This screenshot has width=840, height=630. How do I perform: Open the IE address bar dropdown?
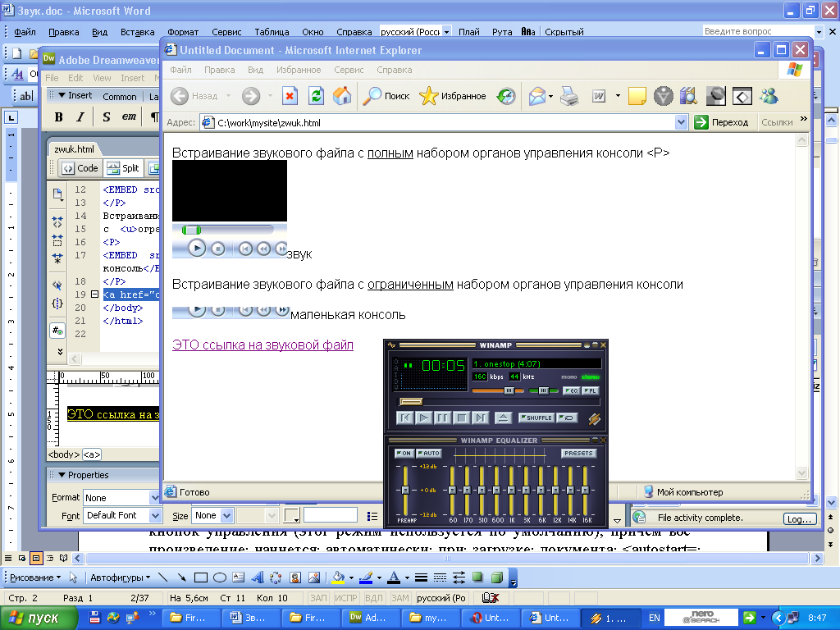click(x=680, y=122)
